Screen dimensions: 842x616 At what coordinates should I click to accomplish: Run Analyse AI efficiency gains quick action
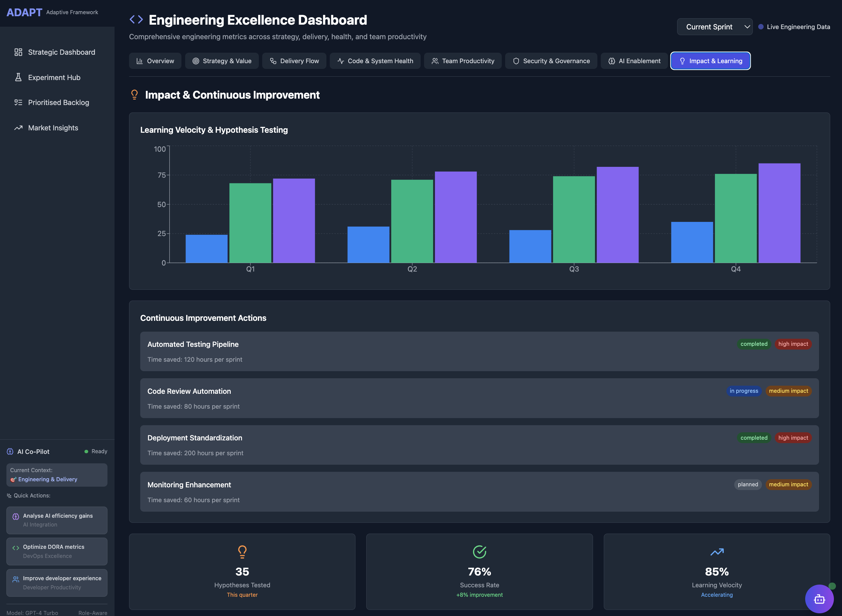pyautogui.click(x=57, y=520)
